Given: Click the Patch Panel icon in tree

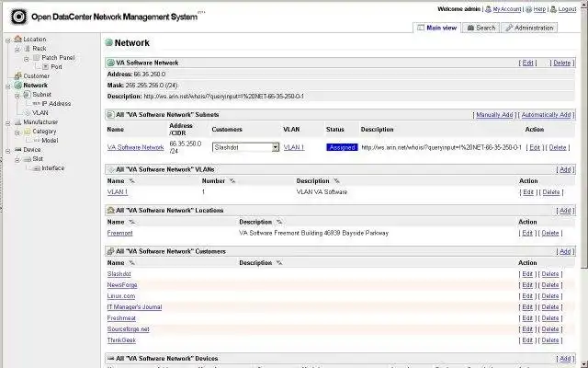Looking at the screenshot, I should click(36, 57).
